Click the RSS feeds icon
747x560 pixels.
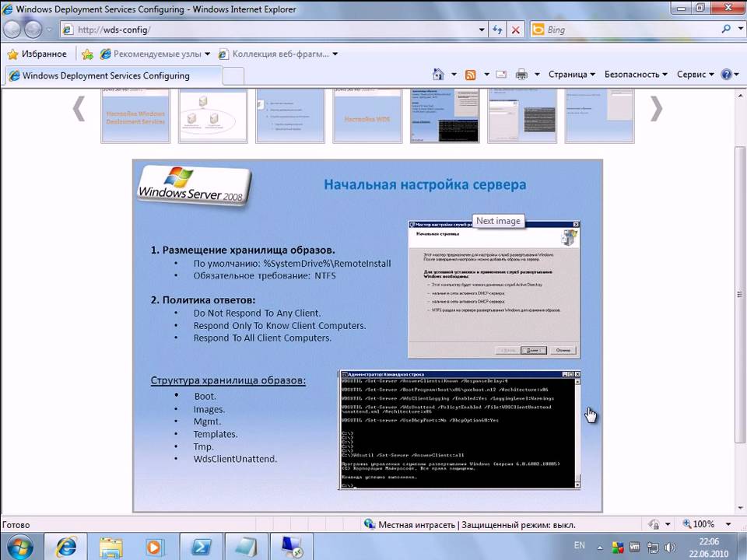pos(470,75)
